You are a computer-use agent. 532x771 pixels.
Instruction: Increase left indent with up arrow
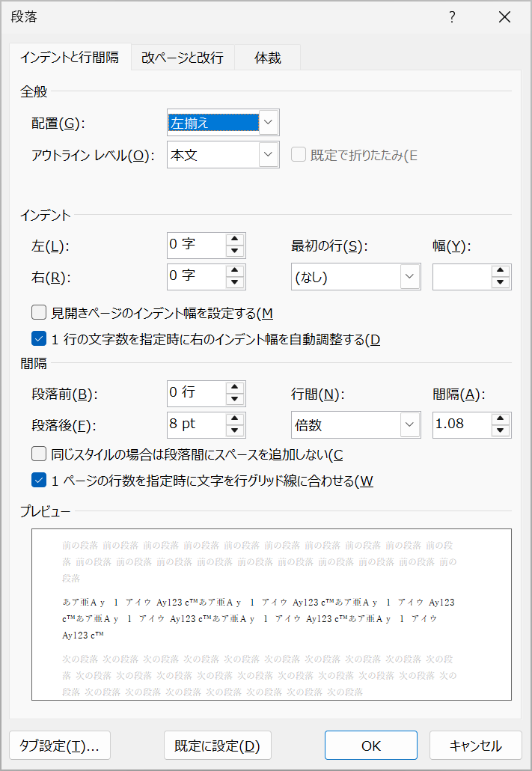tap(235, 239)
